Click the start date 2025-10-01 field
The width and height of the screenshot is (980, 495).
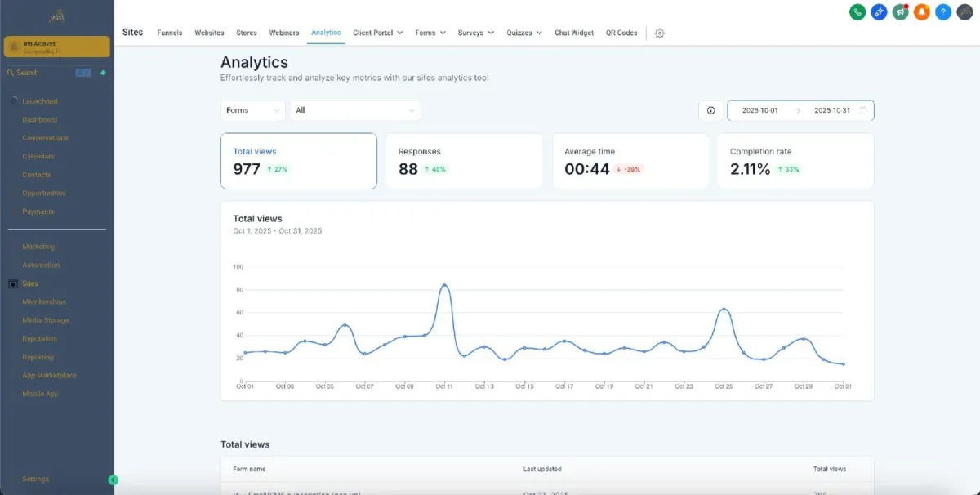click(759, 110)
